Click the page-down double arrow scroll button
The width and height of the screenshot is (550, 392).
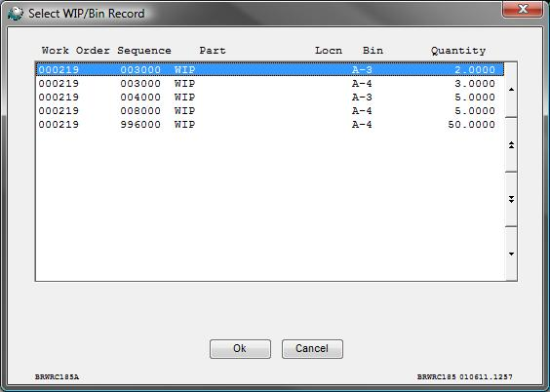tap(511, 199)
